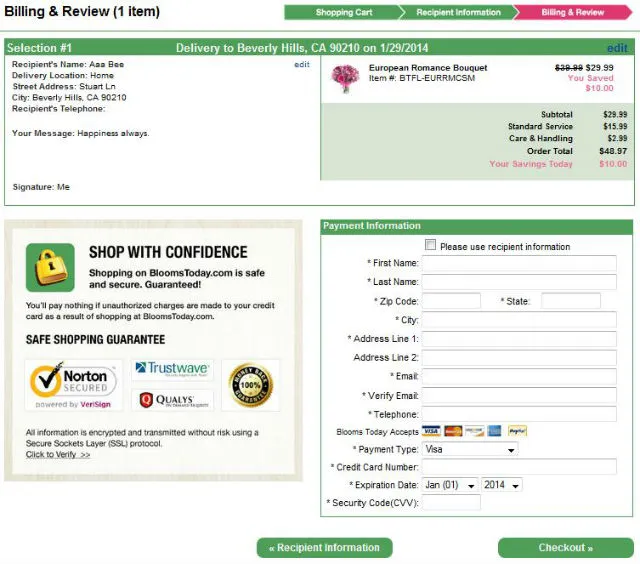Click the Visa card icon
The width and height of the screenshot is (640, 564).
pos(431,431)
